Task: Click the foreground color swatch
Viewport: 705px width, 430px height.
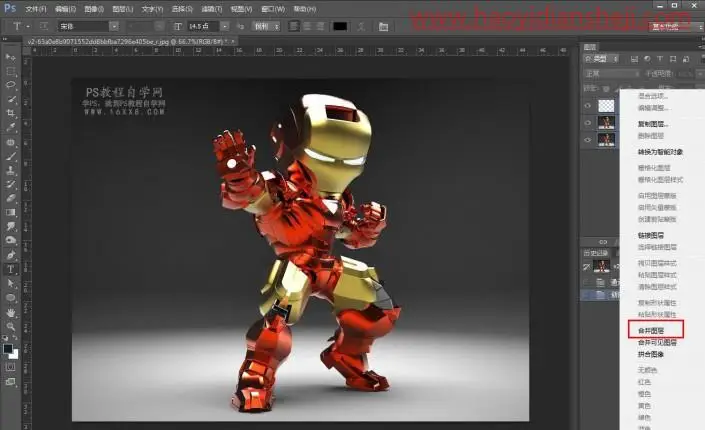Action: click(x=8, y=349)
